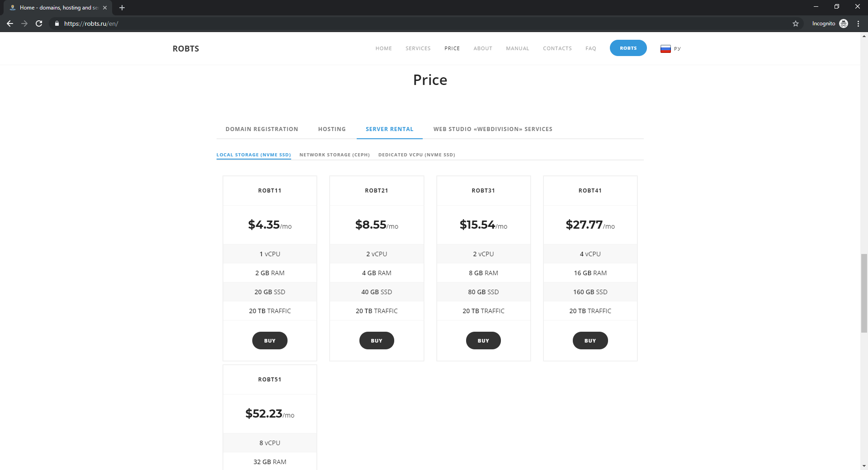
Task: Click the Incognito profile icon
Action: pyautogui.click(x=844, y=23)
